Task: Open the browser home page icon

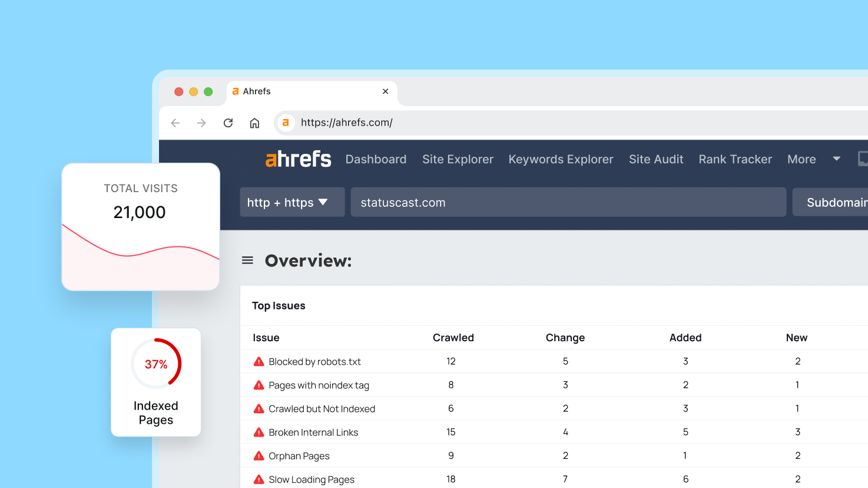Action: point(254,123)
